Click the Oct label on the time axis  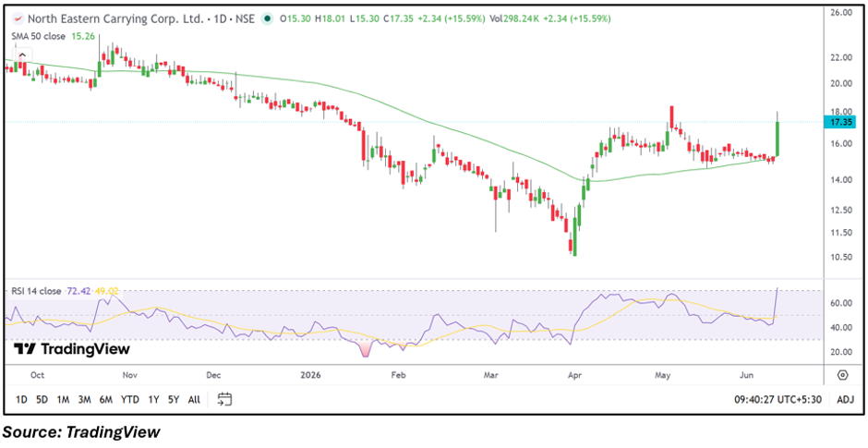pos(37,375)
